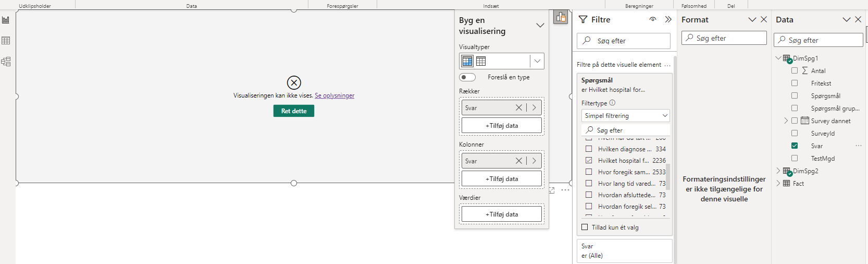Viewport: 868px width, 264px height.
Task: Click the Fact table icon
Action: point(787,183)
